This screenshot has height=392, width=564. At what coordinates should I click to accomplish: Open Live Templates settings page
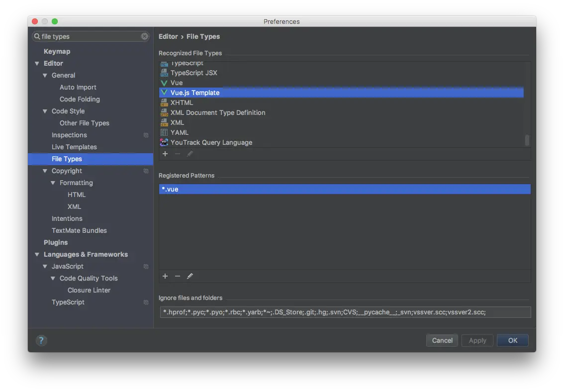[74, 147]
